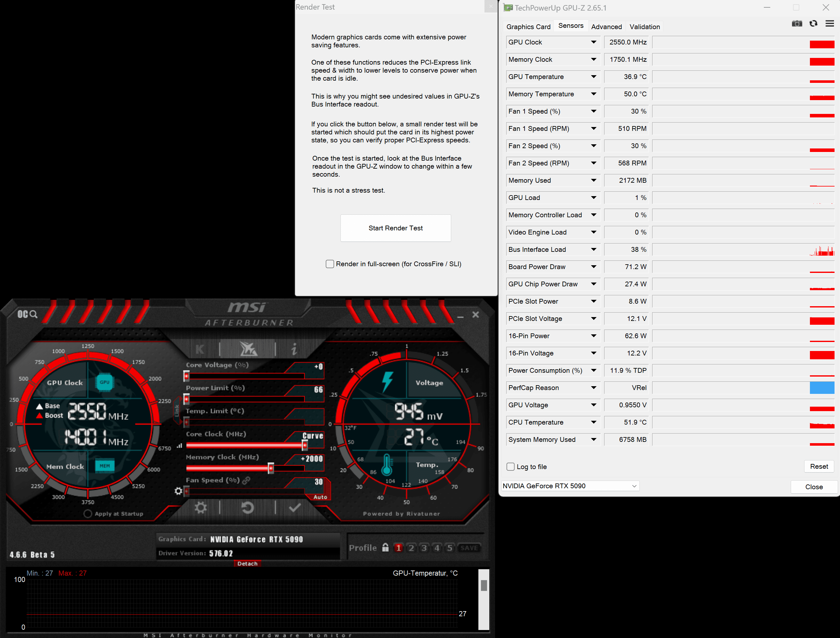
Task: Open the Graphics Card tab
Action: click(x=528, y=27)
